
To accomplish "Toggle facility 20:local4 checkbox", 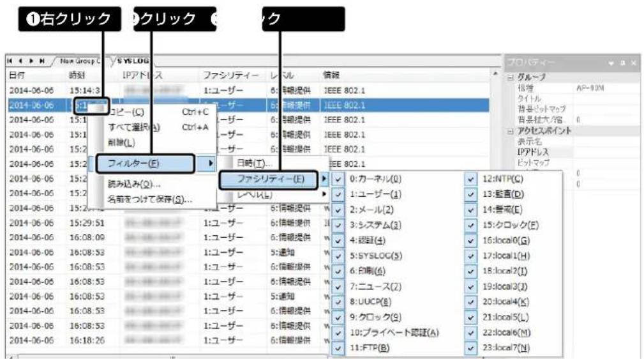I will tap(470, 302).
